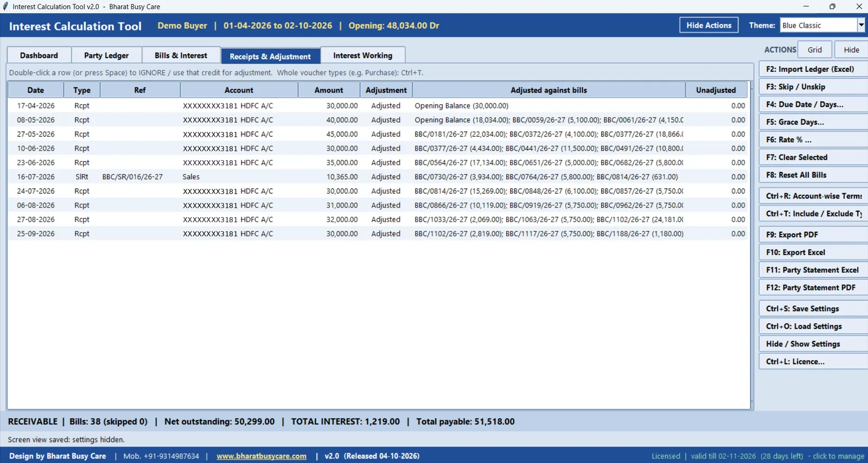The width and height of the screenshot is (868, 463).
Task: Click the Hide Actions button
Action: coord(709,26)
